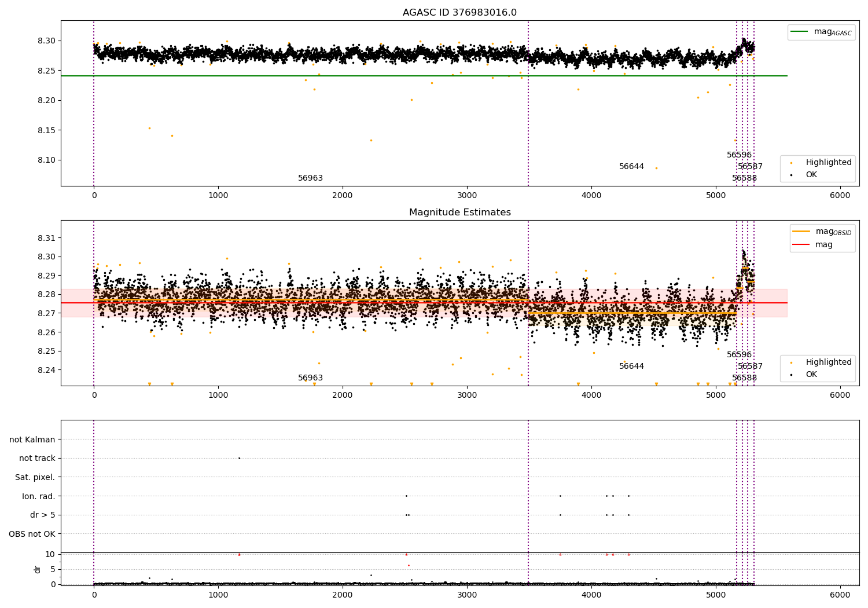Click the orange mag OBSID legend line sample
This screenshot has height=608, width=868.
(x=801, y=232)
